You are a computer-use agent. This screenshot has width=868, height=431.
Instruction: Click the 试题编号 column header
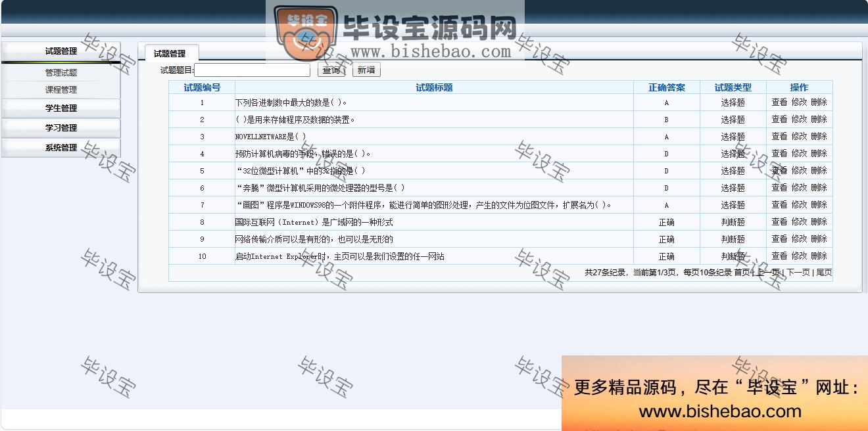pos(202,87)
